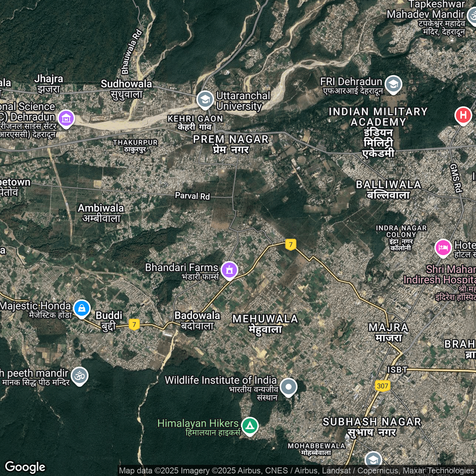
Task: Click the ISBT label text
Action: pos(397,370)
